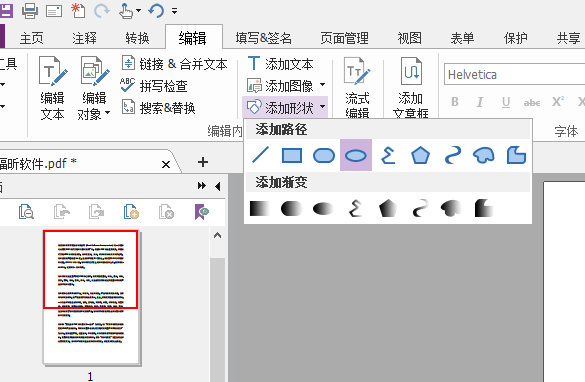Screen dimensions: 585x382
Task: Choose the zigzag gradient shape
Action: point(356,209)
